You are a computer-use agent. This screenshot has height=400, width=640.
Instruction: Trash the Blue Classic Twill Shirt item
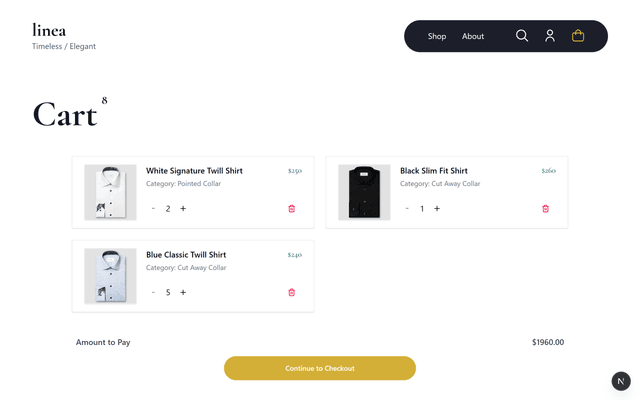pos(292,293)
